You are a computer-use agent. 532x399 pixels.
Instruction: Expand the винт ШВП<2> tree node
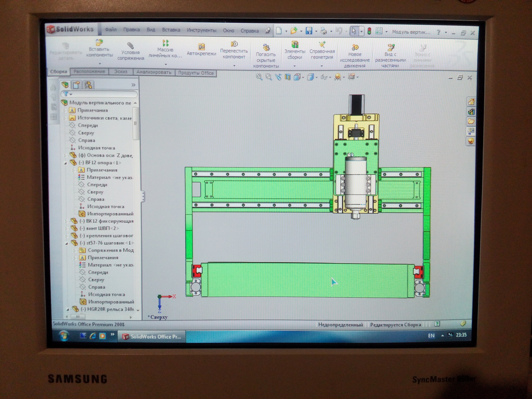coord(66,229)
